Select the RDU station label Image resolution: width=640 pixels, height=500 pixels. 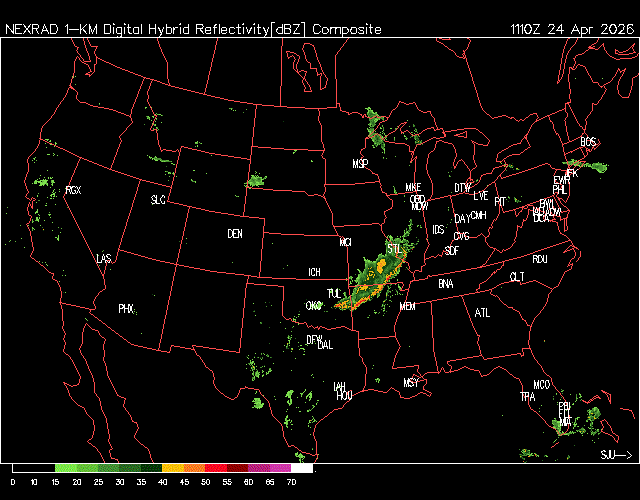point(540,259)
